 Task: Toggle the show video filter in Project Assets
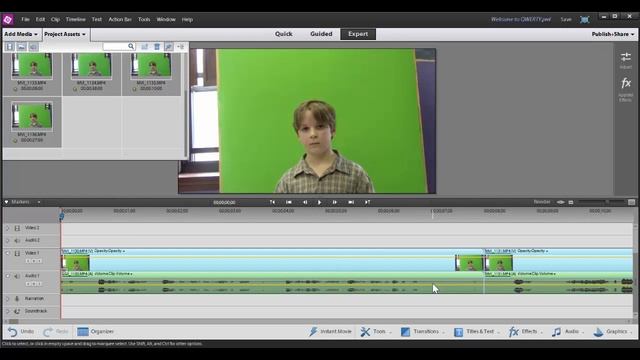pos(10,47)
